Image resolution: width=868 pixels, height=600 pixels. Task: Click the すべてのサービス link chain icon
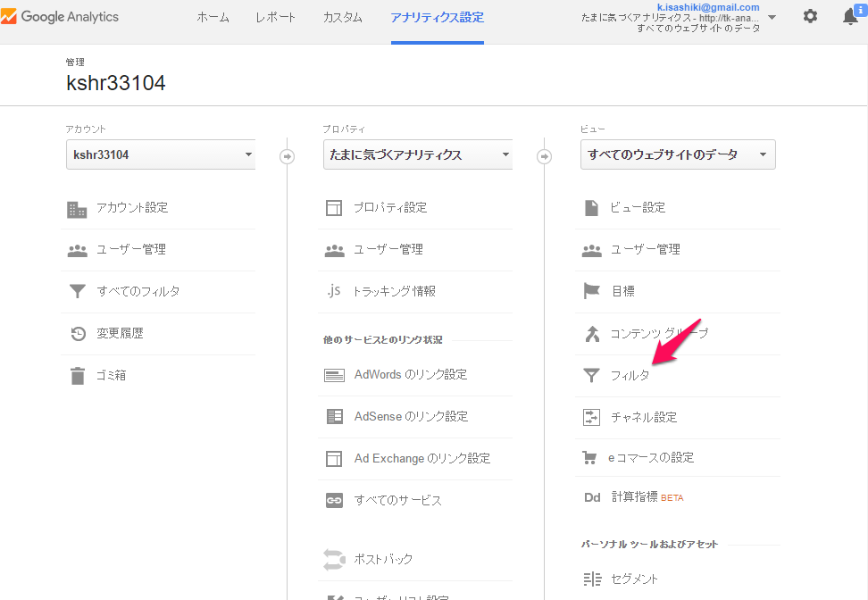click(x=334, y=500)
